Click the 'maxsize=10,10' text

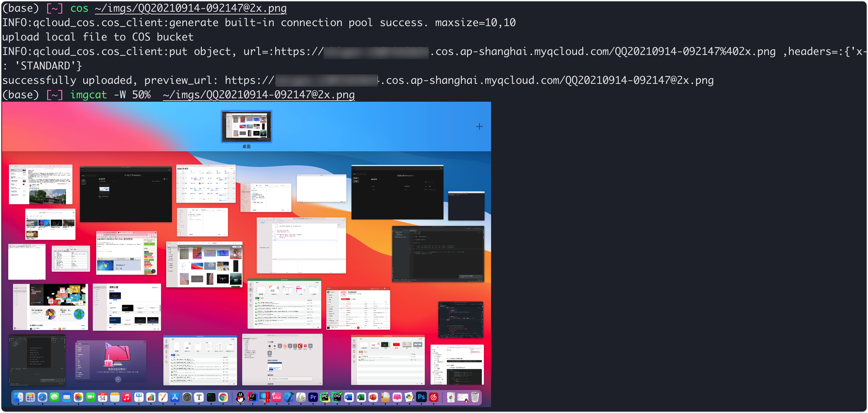pyautogui.click(x=475, y=23)
